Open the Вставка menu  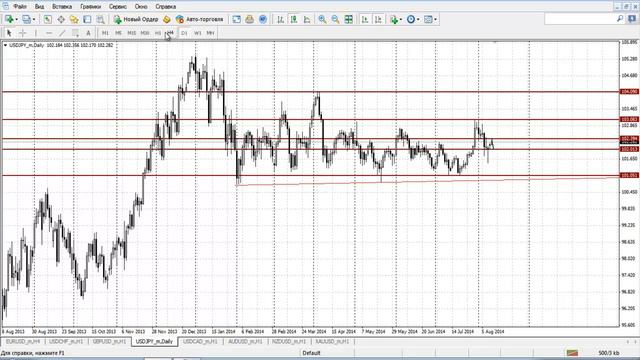click(x=62, y=7)
